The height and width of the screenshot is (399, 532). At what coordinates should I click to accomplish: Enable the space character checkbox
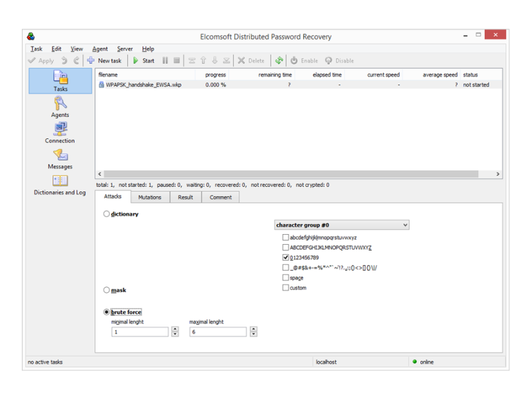286,277
